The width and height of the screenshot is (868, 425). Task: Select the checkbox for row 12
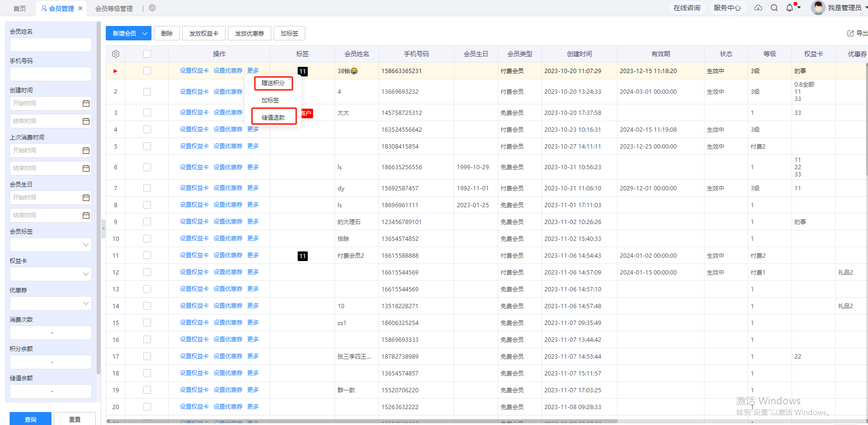pyautogui.click(x=147, y=272)
